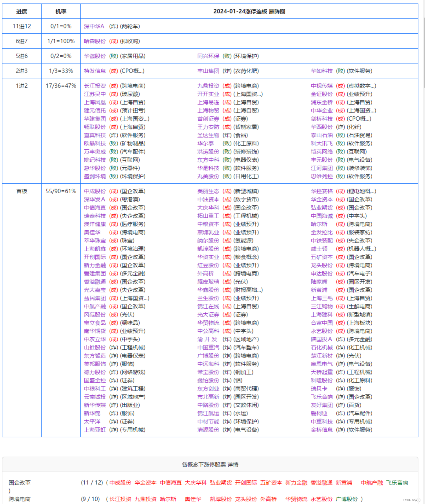Select the 光大证券 stock link
Image resolution: width=425 pixels, height=504 pixels.
(208, 315)
